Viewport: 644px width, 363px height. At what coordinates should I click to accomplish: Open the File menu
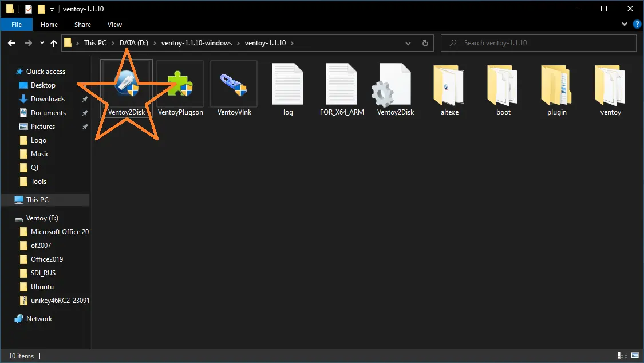click(x=17, y=25)
